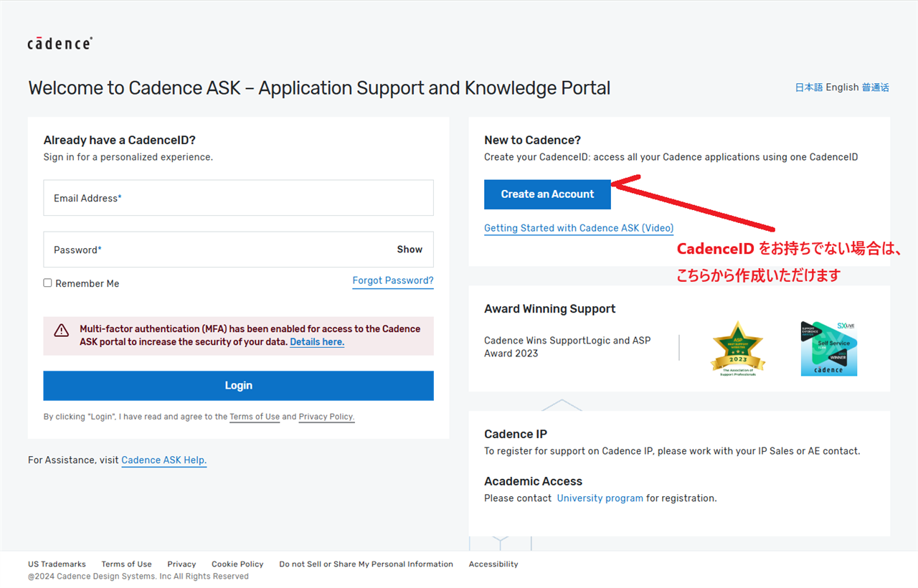
Task: Open the footer Privacy link
Action: point(181,564)
